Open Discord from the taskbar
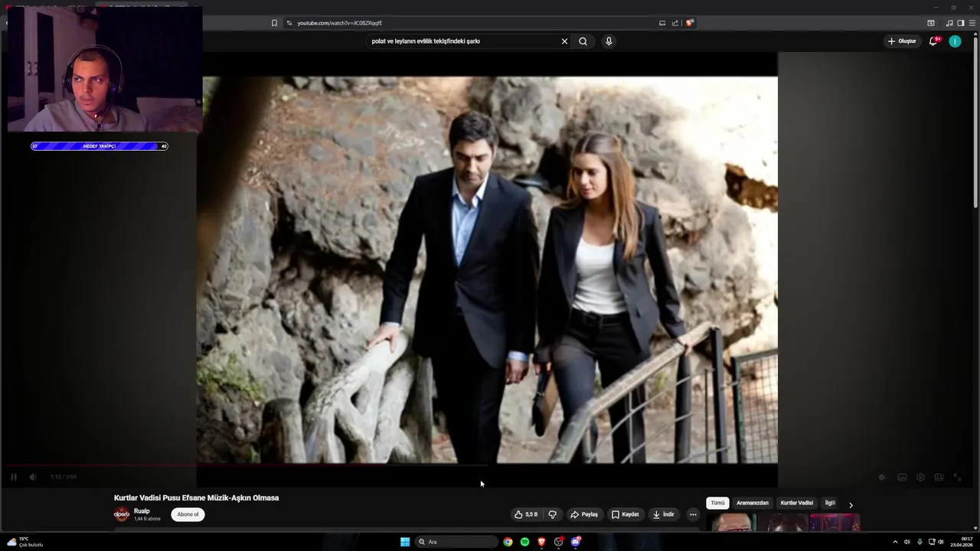 (576, 542)
